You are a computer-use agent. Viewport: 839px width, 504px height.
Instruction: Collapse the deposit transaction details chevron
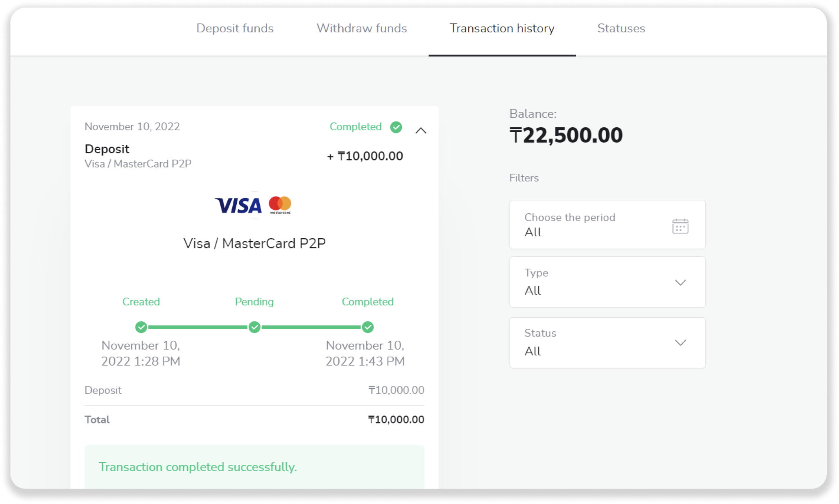tap(421, 131)
